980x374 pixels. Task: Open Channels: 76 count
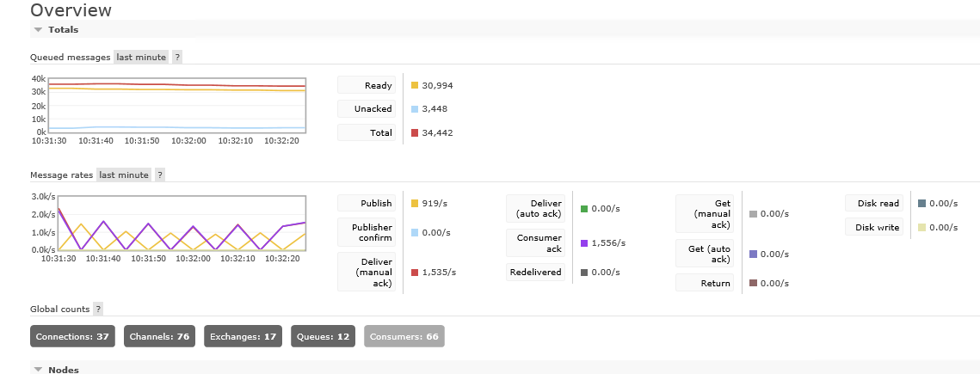(159, 336)
